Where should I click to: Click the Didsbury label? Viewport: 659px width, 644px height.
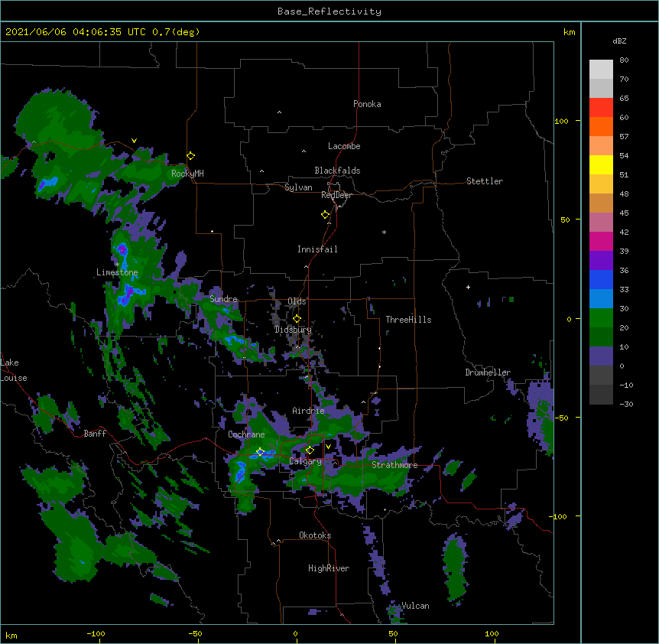click(x=293, y=330)
